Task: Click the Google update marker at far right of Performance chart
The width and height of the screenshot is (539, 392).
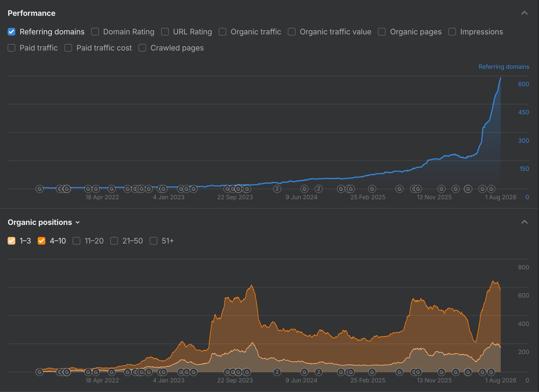Action: (491, 189)
